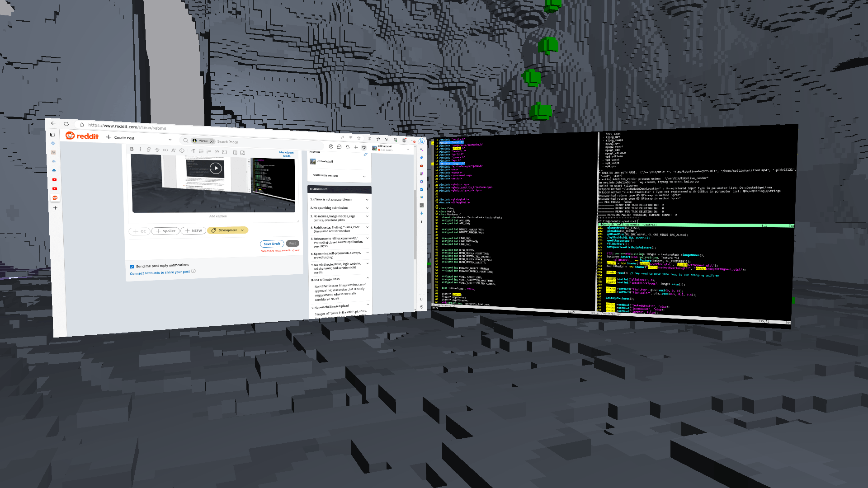This screenshot has width=868, height=488.
Task: Toggle bold formatting in post editor
Action: 132,149
